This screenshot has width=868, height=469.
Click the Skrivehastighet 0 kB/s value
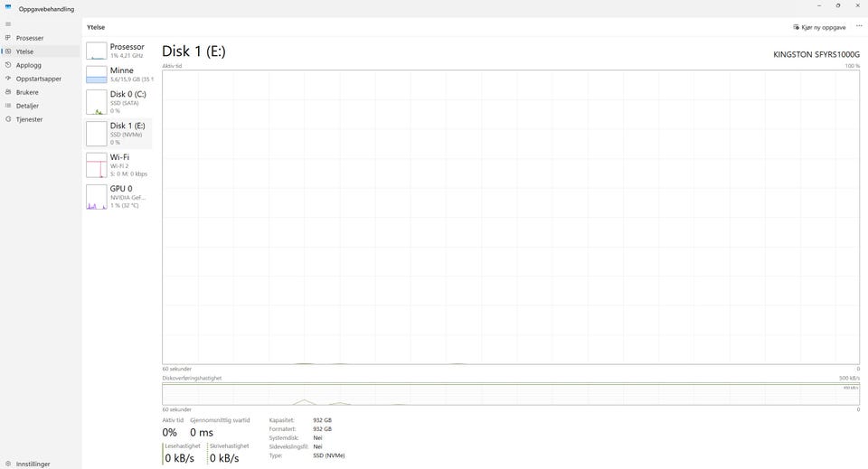pyautogui.click(x=224, y=458)
